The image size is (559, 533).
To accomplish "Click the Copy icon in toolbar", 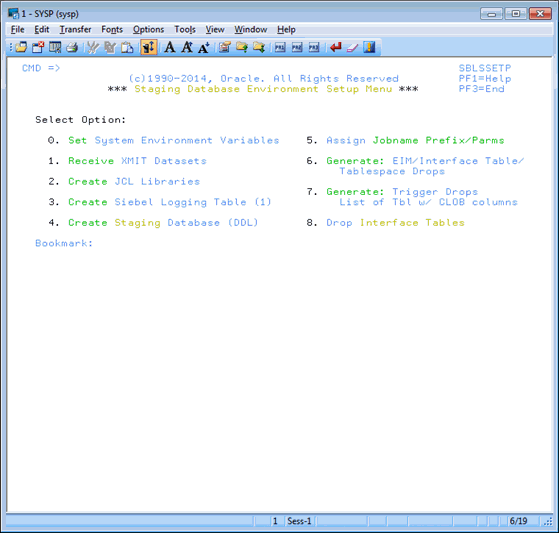I will tap(110, 47).
